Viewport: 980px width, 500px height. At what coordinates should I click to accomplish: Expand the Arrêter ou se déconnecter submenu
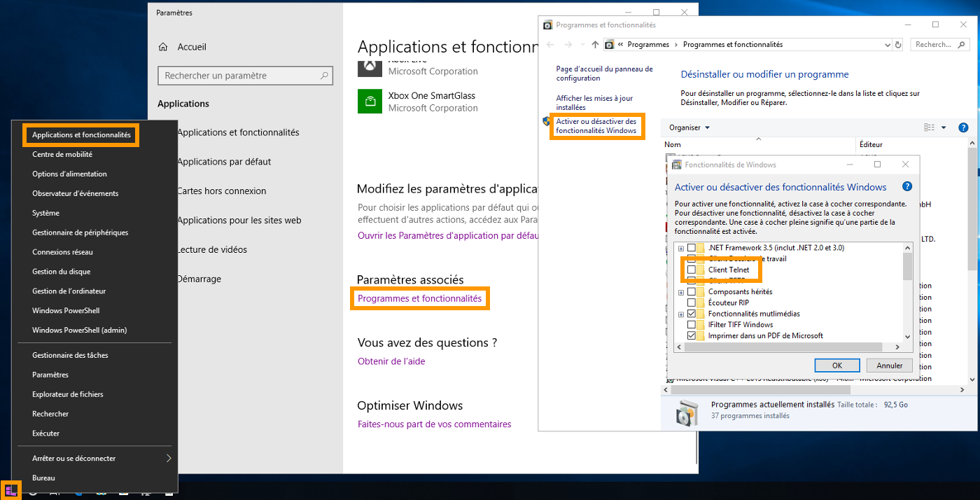pos(168,458)
